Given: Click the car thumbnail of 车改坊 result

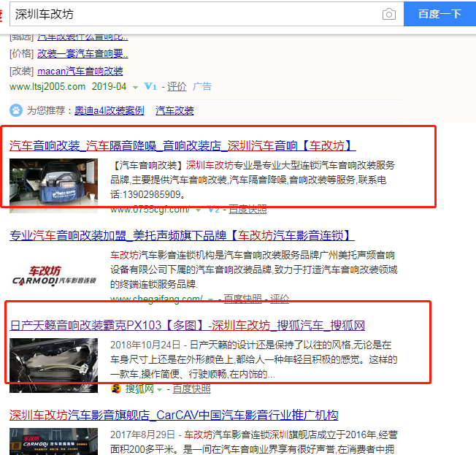Looking at the screenshot, I should (54, 186).
